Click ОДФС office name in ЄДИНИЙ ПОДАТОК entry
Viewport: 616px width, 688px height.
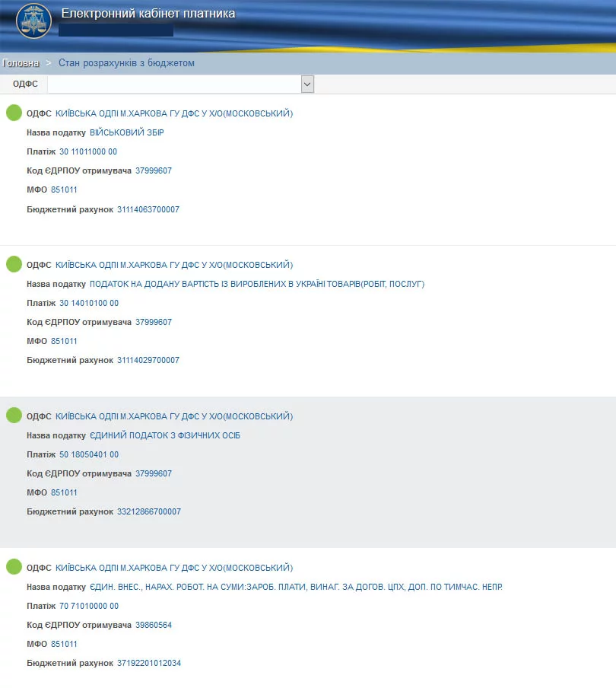point(174,416)
